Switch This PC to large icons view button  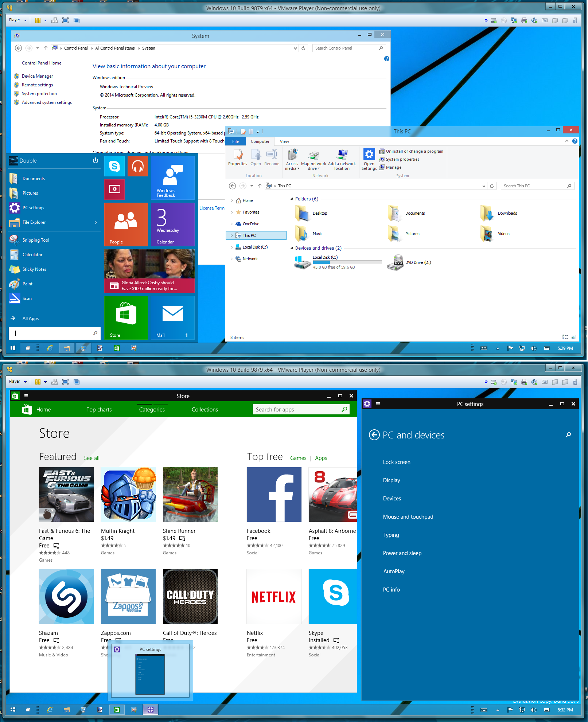(573, 337)
